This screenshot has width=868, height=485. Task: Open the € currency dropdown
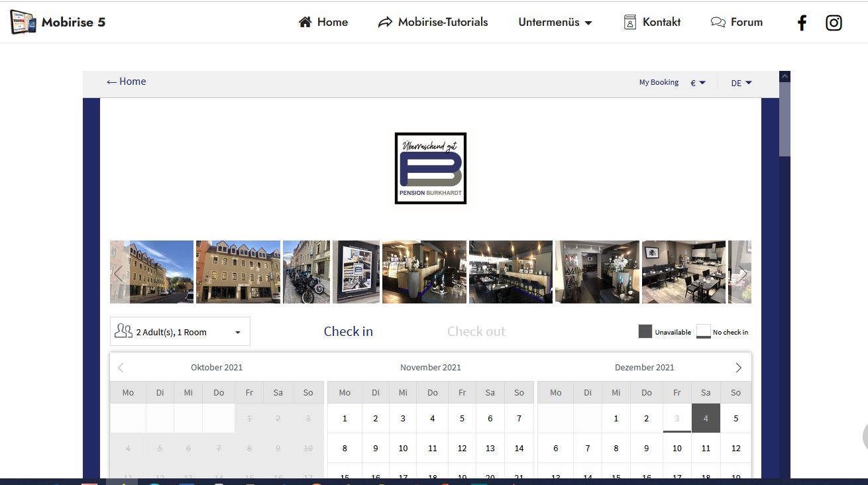click(x=698, y=83)
